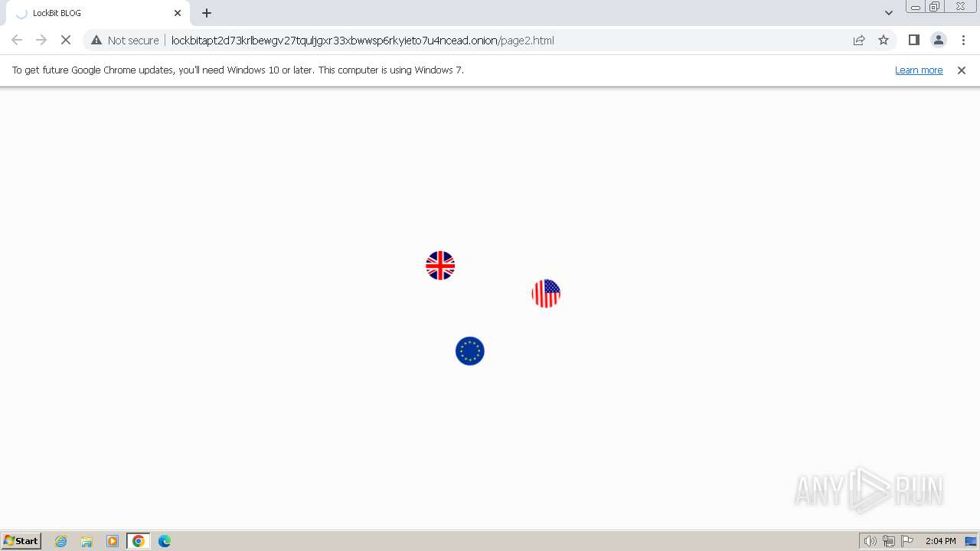Stop loading the page

(x=66, y=40)
